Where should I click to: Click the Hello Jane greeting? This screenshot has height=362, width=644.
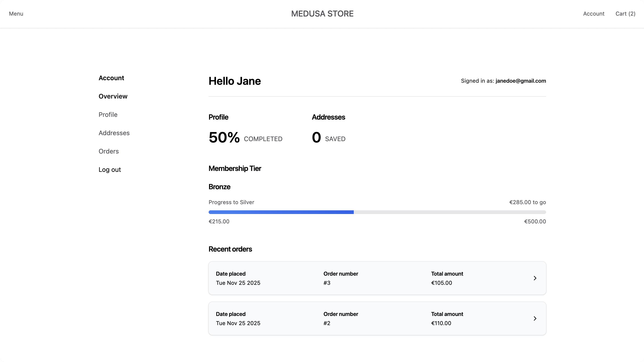click(x=235, y=81)
